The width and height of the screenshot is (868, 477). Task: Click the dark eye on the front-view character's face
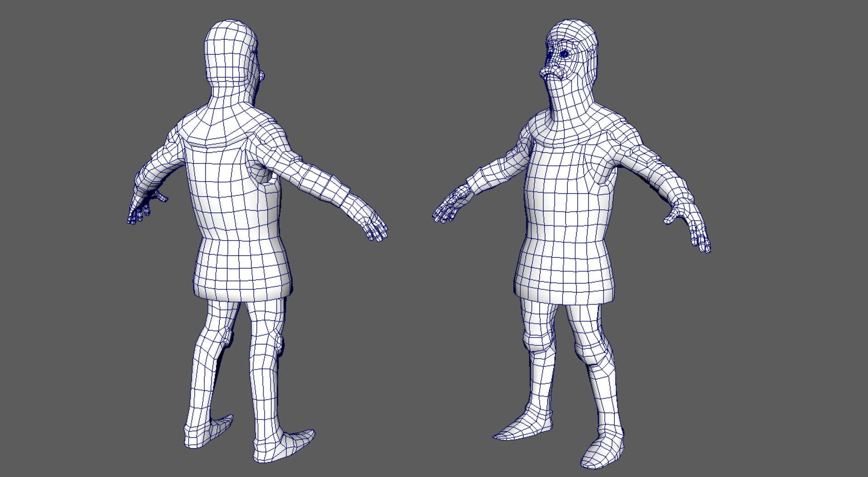(565, 54)
